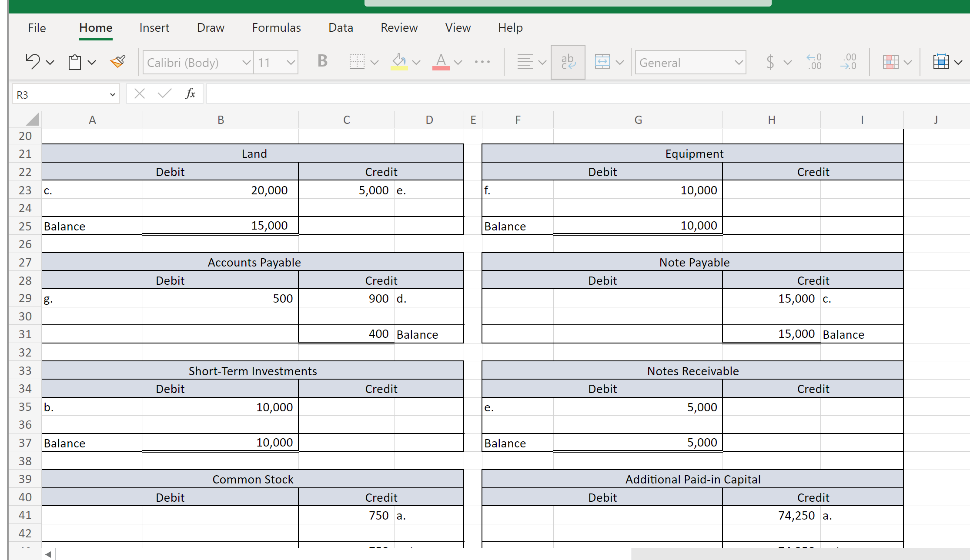Toggle bold formatting
970x560 pixels.
coord(322,62)
